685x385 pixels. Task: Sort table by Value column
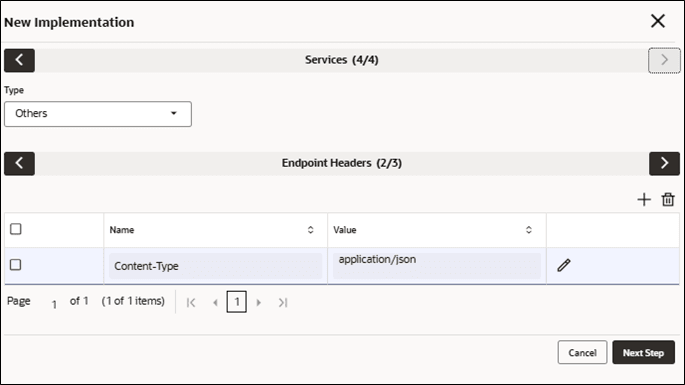(x=529, y=230)
